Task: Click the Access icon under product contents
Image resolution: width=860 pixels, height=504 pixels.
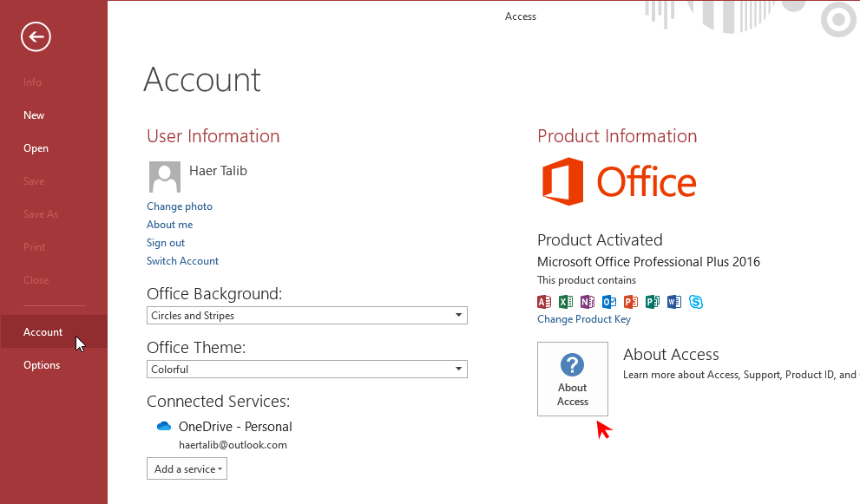Action: point(544,302)
